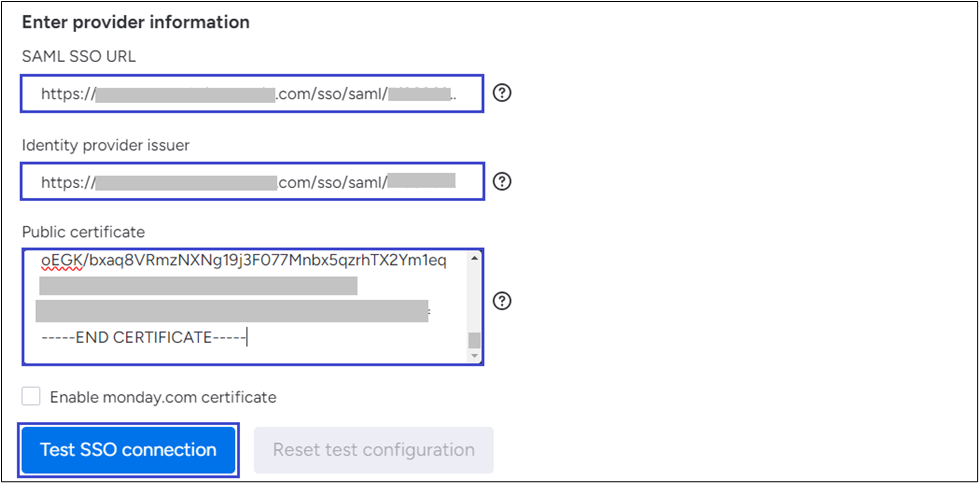Screen dimensions: 979x483
Task: Click the 'Enter provider information' heading
Action: (x=136, y=21)
